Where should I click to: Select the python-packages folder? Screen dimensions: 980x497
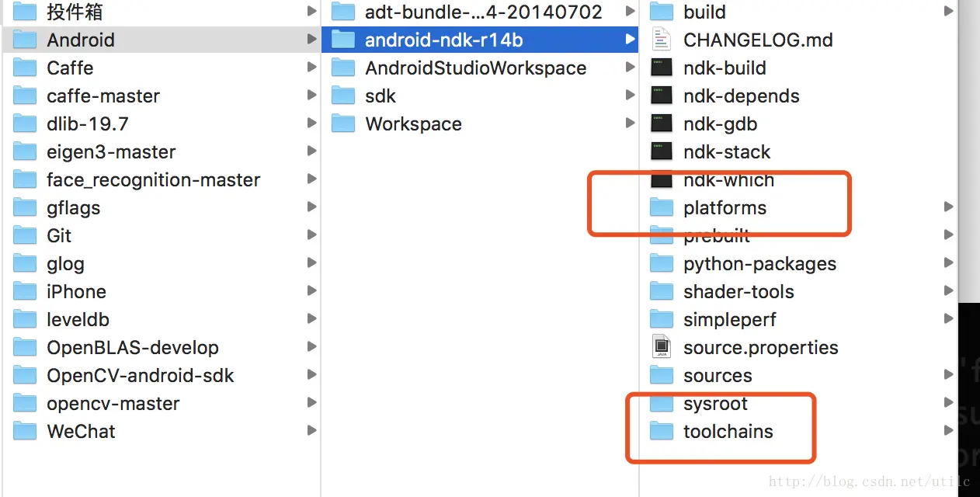coord(759,263)
